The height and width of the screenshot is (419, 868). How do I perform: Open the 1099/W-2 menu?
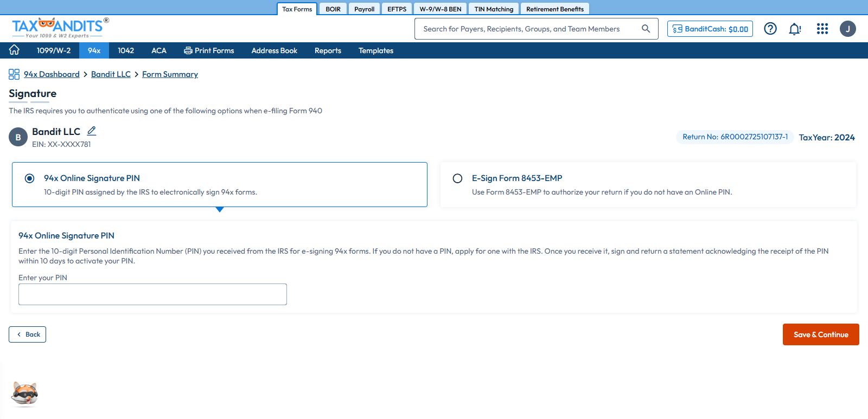click(x=53, y=50)
